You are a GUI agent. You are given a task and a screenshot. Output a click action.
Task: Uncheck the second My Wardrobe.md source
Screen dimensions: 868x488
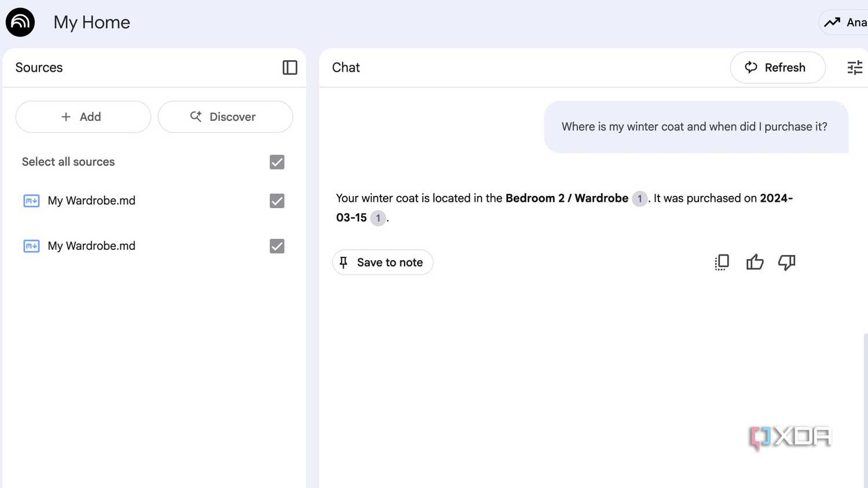pos(277,246)
